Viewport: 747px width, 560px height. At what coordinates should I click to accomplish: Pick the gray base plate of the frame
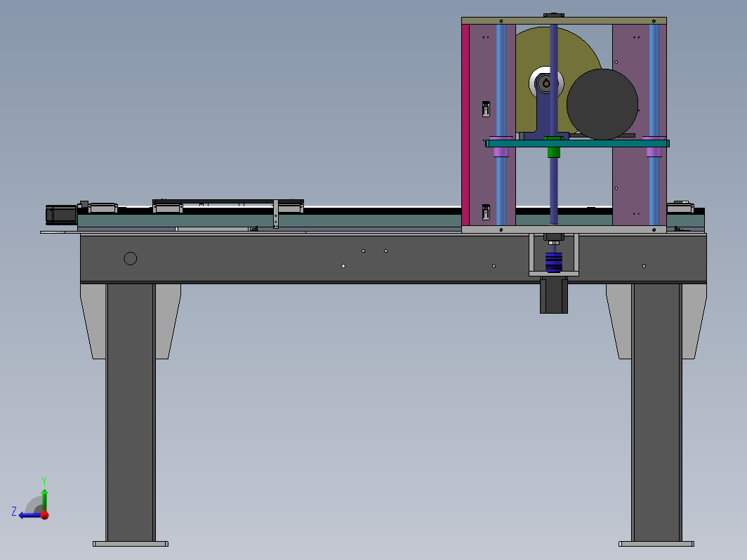click(x=564, y=229)
